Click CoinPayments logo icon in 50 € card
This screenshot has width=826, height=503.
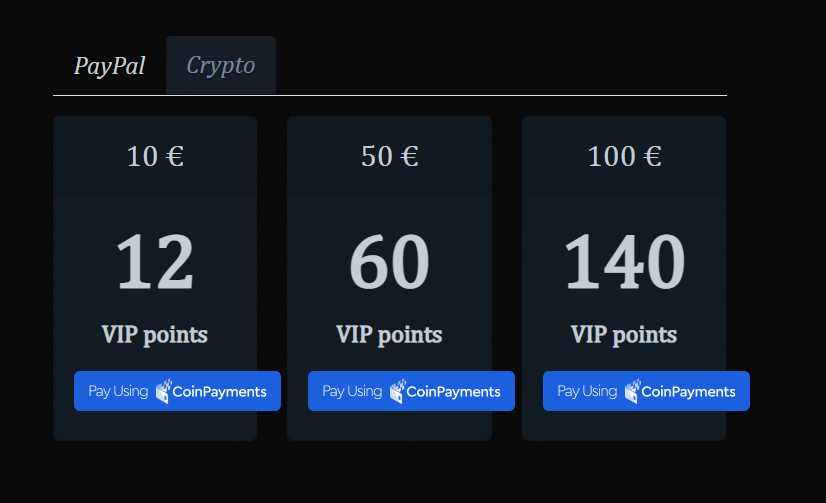(397, 391)
